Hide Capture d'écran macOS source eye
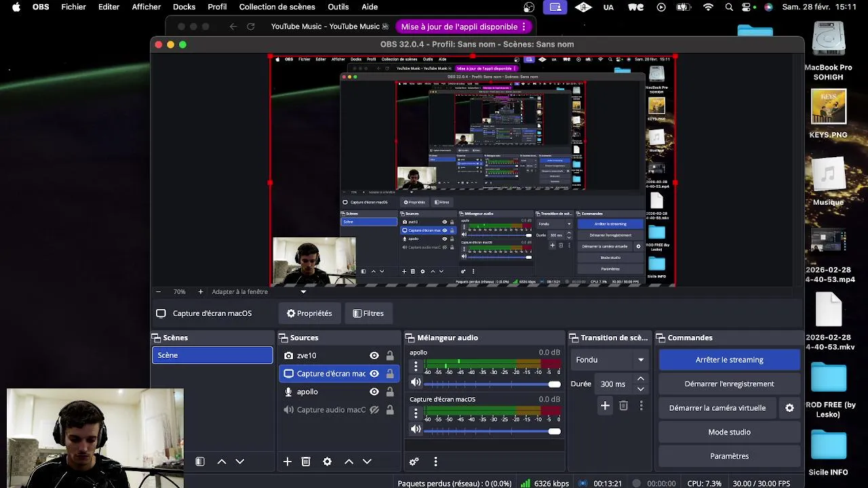 tap(374, 373)
